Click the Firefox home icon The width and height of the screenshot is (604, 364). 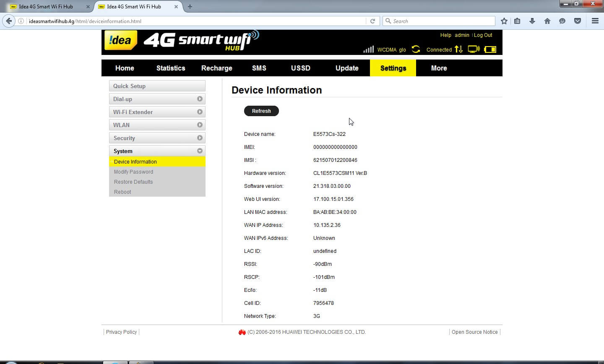[x=547, y=21]
